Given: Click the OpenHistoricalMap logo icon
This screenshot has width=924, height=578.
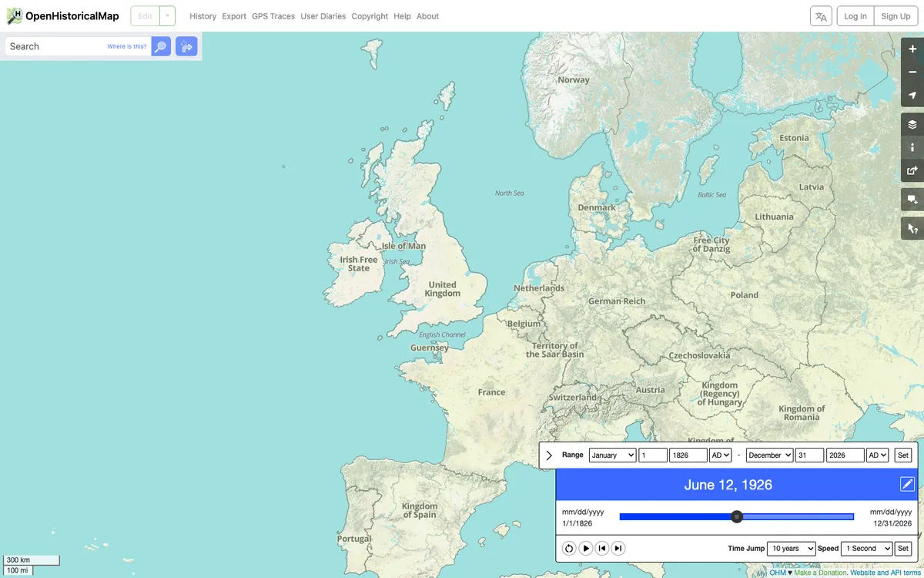Looking at the screenshot, I should (x=14, y=15).
